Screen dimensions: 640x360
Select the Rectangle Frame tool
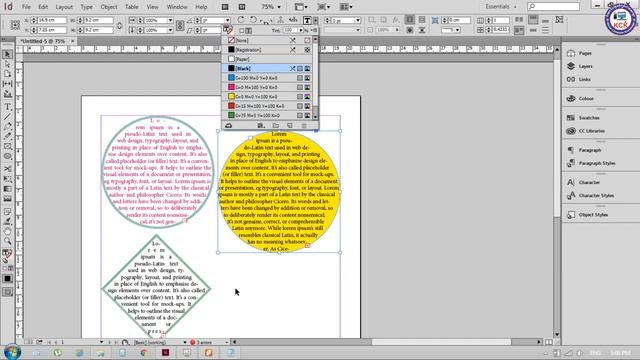[x=7, y=146]
